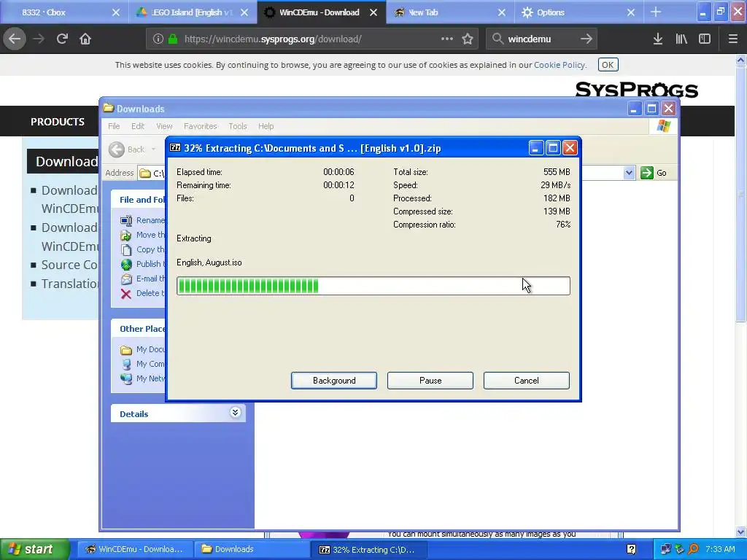Click the 7:33 AM taskbar clock

pyautogui.click(x=720, y=550)
